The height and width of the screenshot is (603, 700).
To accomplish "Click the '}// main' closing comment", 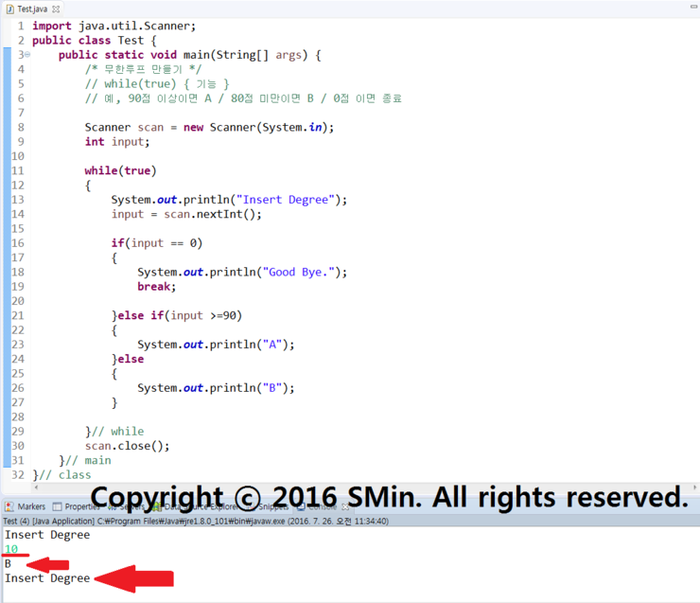I will (85, 460).
